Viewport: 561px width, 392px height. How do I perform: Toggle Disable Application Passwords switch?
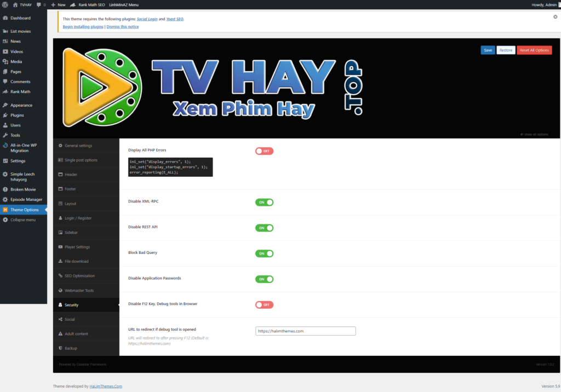[x=264, y=279]
